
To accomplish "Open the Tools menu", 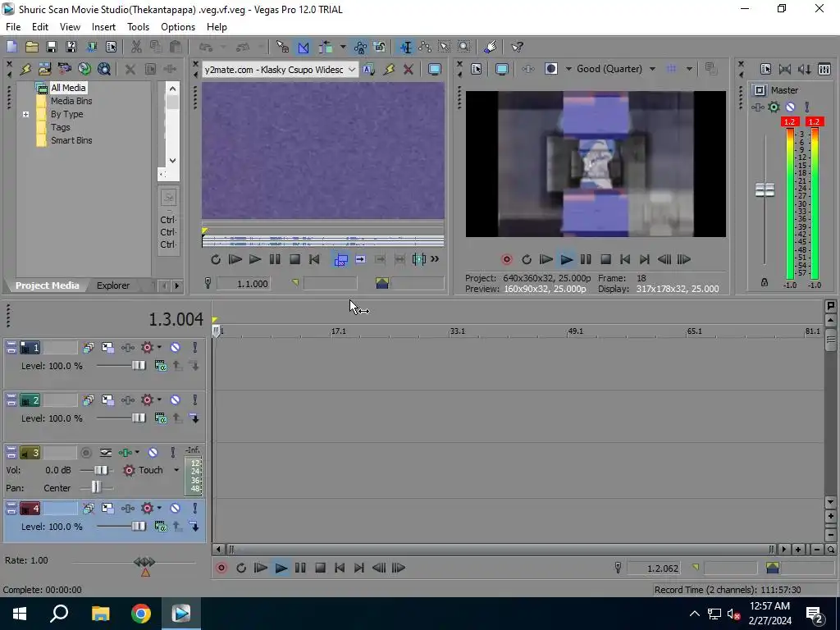I will point(138,27).
